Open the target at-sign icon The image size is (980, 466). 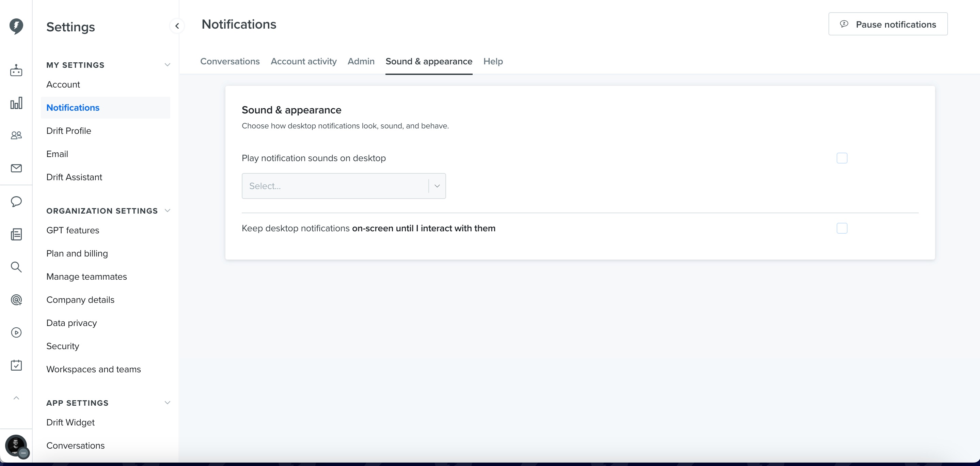click(16, 300)
